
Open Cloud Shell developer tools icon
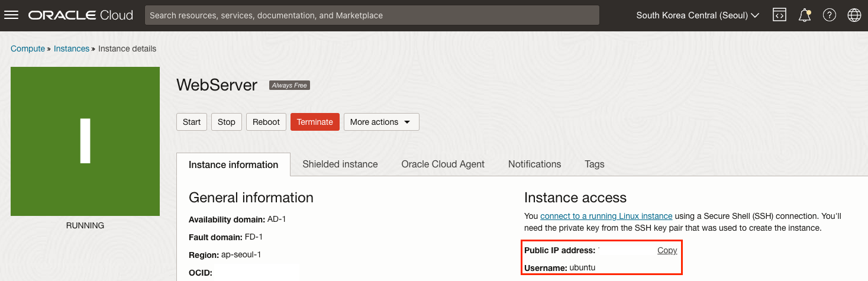point(779,15)
